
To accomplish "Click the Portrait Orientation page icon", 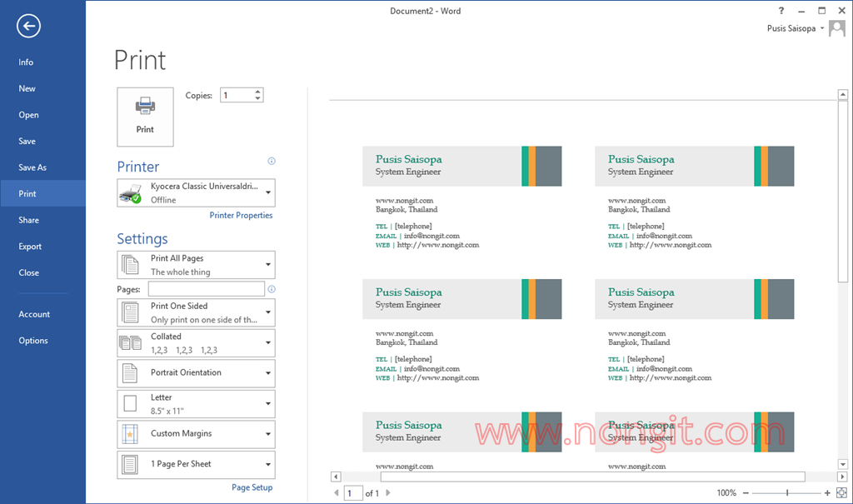I will 130,373.
